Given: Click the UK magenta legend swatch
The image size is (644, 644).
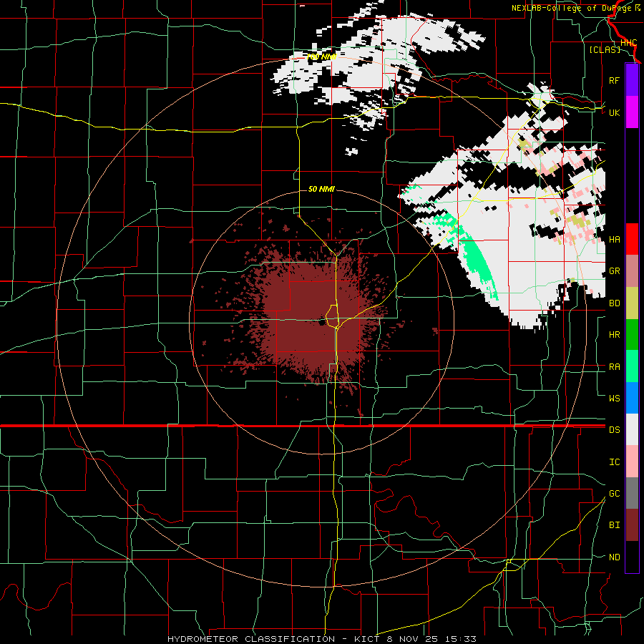Looking at the screenshot, I should pyautogui.click(x=632, y=112).
